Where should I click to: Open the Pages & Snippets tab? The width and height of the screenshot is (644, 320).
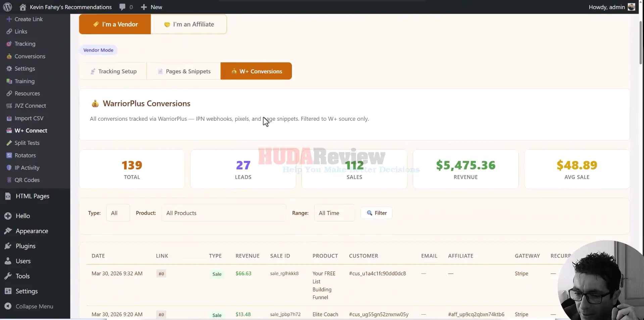184,71
